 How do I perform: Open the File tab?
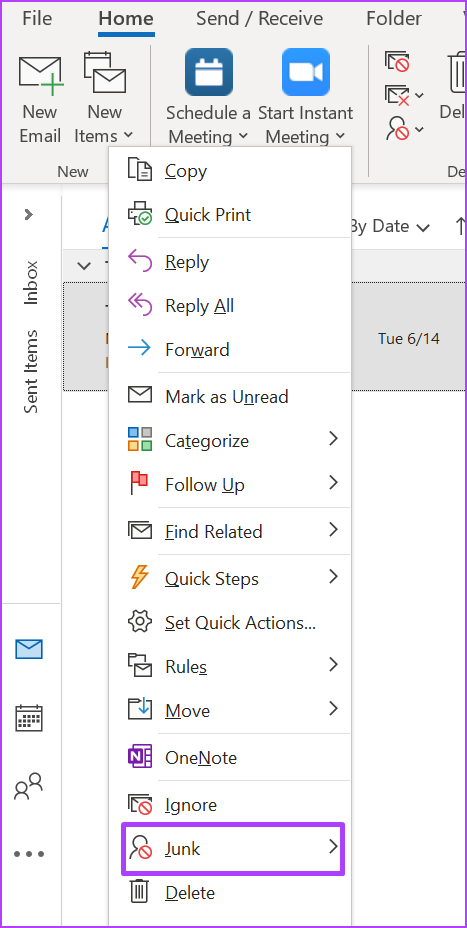37,18
